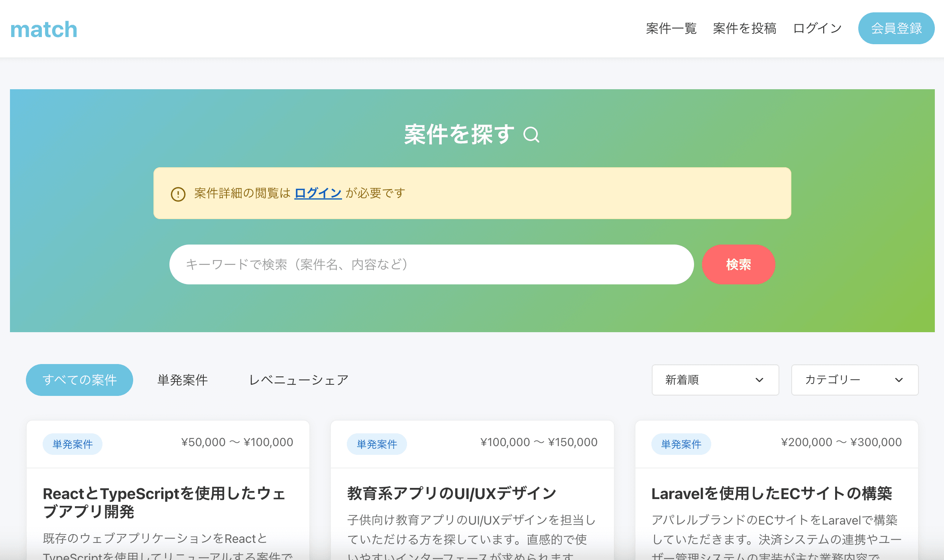Open 教育系アプリのUI/UXデザイン listing
Viewport: 944px width, 560px height.
[452, 493]
